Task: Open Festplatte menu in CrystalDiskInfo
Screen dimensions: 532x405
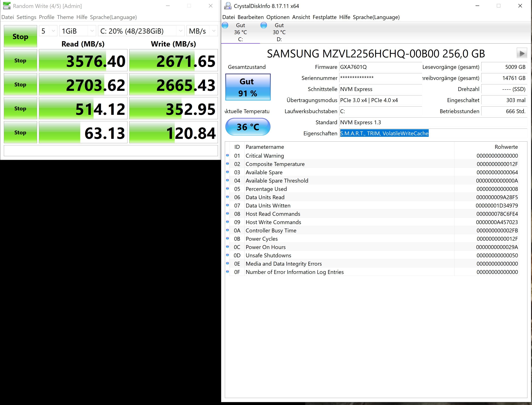Action: coord(325,17)
